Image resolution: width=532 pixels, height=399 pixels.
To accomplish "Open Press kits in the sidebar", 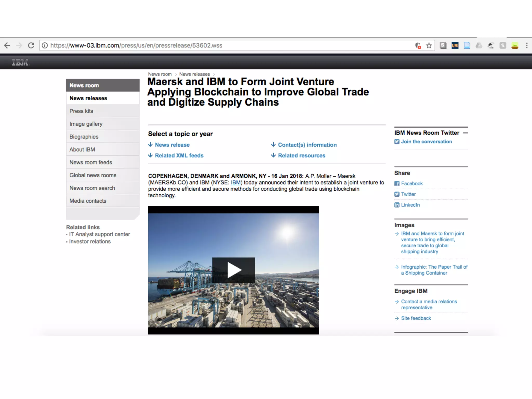I will pyautogui.click(x=81, y=111).
